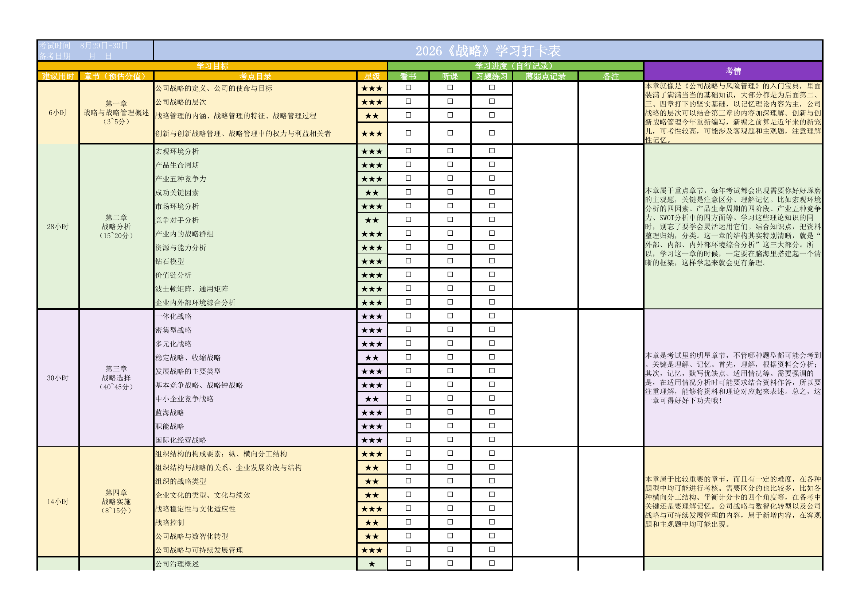Select the 2026《战略》学习打卡表 title cell
Viewport: 868px width, 614px height.
tap(488, 51)
